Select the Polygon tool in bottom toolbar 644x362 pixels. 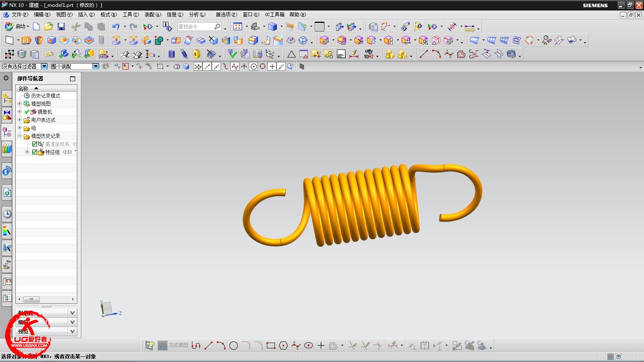coord(283,346)
